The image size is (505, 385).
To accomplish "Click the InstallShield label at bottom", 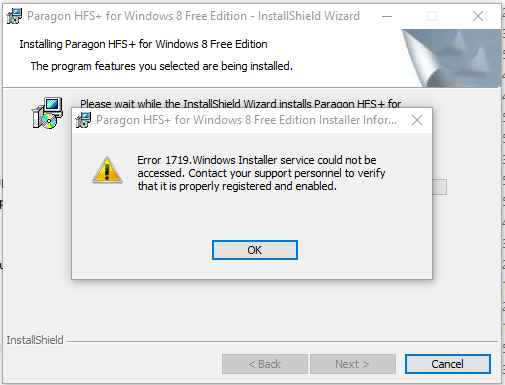I will 35,340.
